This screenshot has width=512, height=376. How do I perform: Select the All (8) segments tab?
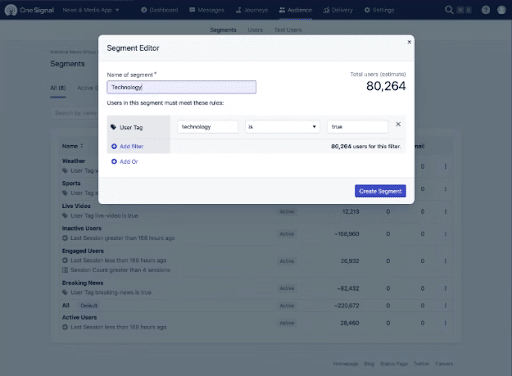[x=58, y=88]
